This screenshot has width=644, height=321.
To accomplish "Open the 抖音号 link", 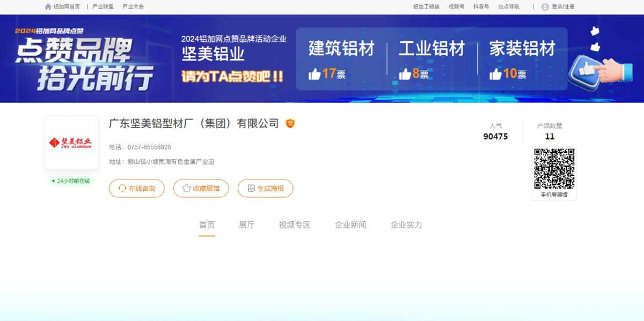I will click(481, 7).
